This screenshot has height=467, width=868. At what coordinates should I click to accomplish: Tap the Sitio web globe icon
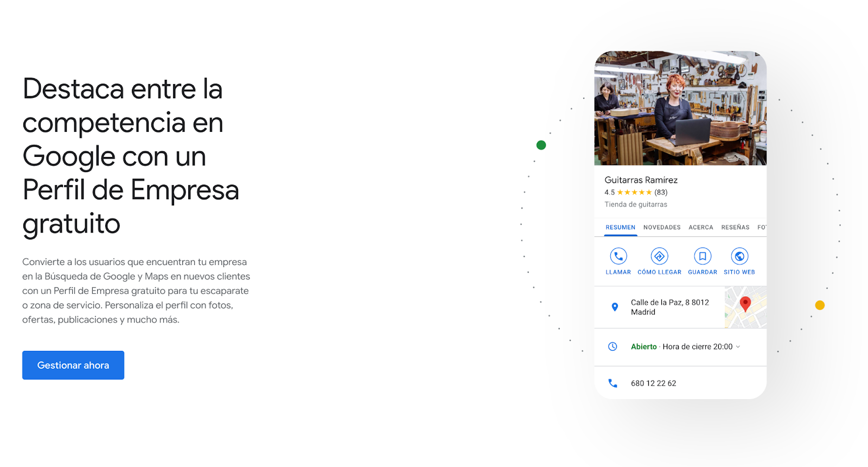click(739, 256)
